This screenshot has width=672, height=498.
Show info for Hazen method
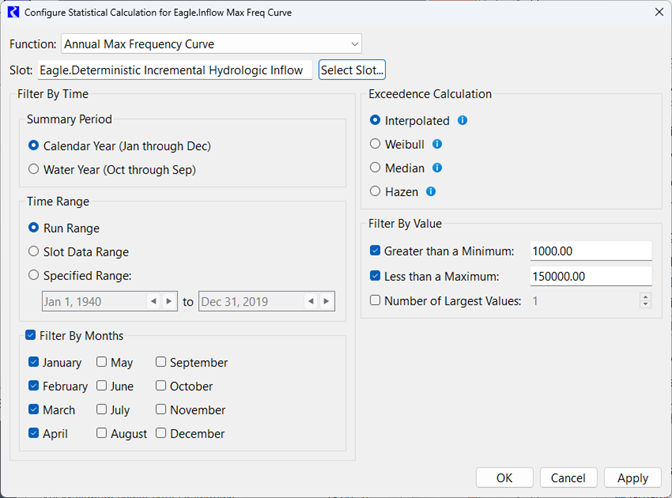tap(430, 191)
